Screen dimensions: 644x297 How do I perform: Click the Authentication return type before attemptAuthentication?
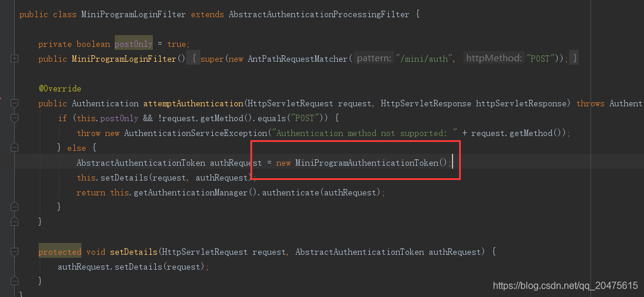click(105, 103)
